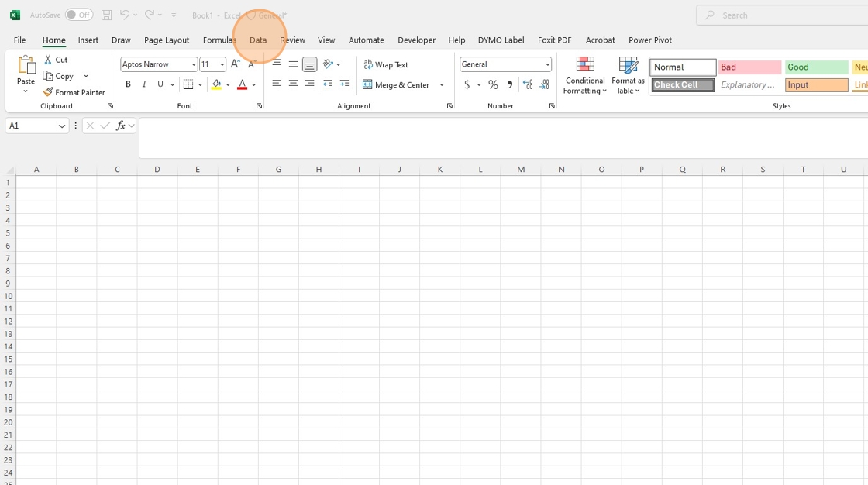Undo the last action
This screenshot has width=868, height=485.
tap(125, 15)
